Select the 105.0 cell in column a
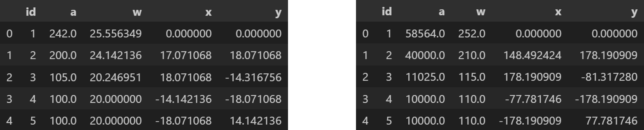Viewport: 644px width, 130px height. [63, 77]
